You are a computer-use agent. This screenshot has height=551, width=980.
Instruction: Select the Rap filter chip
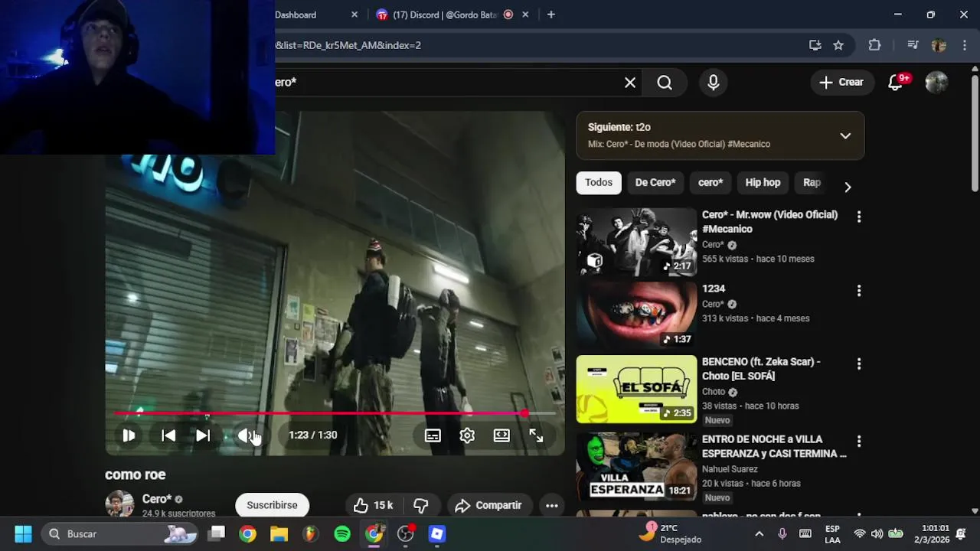[x=812, y=182]
